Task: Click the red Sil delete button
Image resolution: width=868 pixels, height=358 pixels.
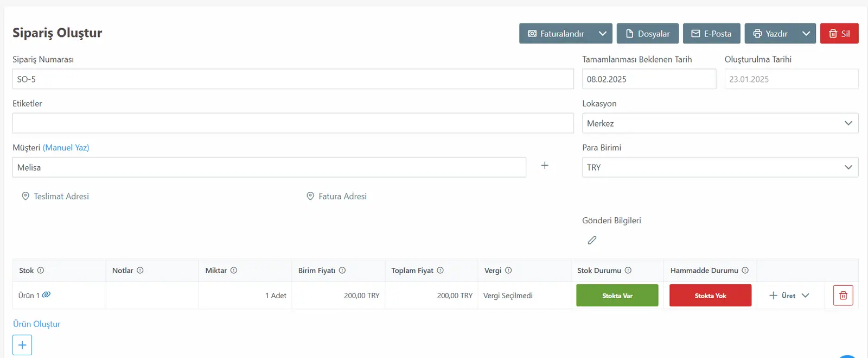Action: (x=839, y=34)
